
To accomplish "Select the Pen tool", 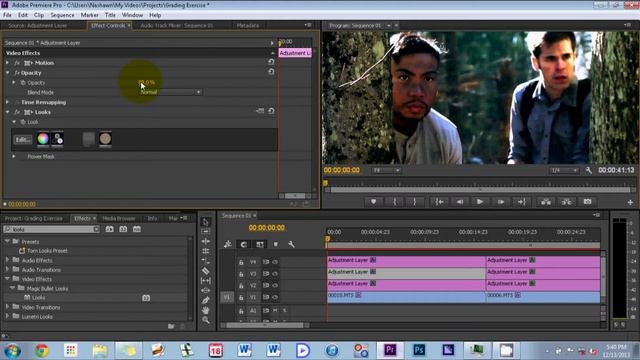I will [206, 300].
